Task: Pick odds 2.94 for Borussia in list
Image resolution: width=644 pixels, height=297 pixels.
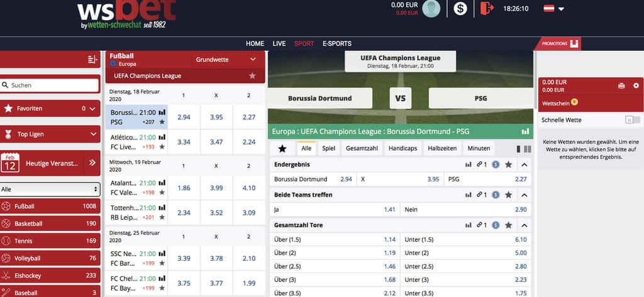Action: [x=184, y=117]
